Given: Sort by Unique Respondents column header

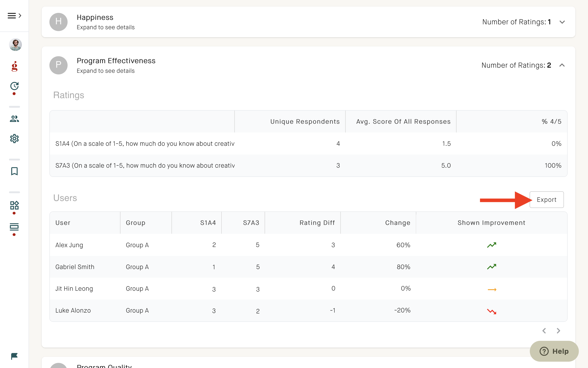Looking at the screenshot, I should [290, 121].
